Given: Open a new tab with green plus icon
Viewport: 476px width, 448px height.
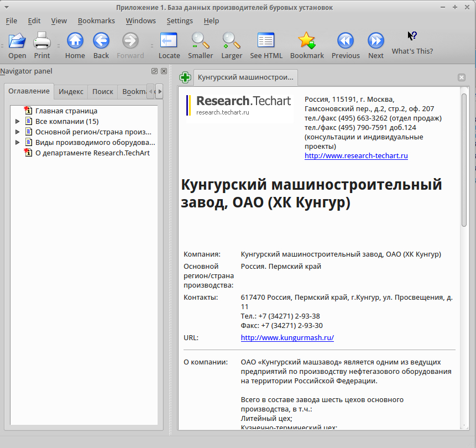Looking at the screenshot, I should (x=185, y=77).
